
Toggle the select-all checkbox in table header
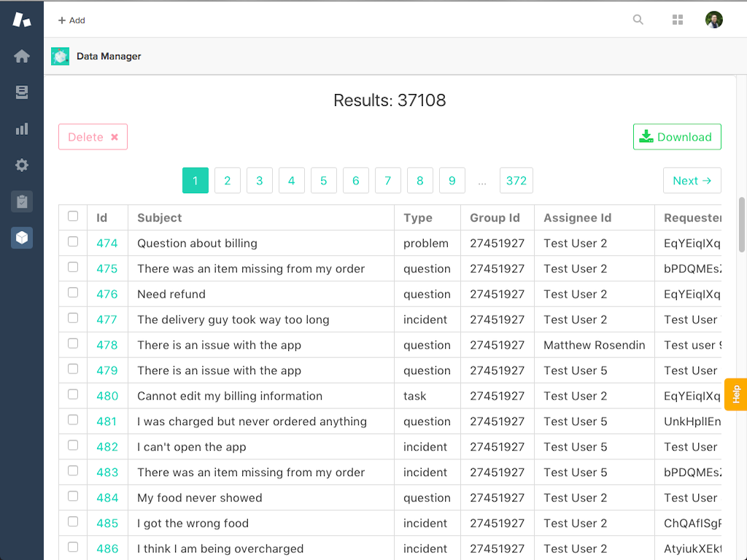pyautogui.click(x=72, y=217)
